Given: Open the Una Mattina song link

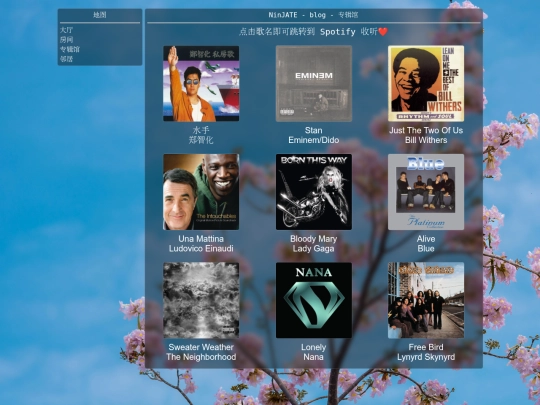Looking at the screenshot, I should click(201, 239).
